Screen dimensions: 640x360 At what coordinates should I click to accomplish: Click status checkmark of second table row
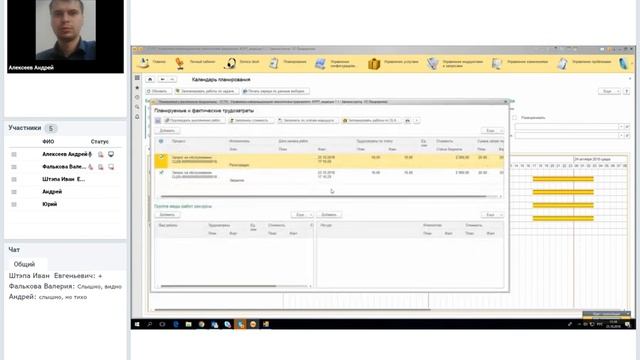tap(162, 172)
